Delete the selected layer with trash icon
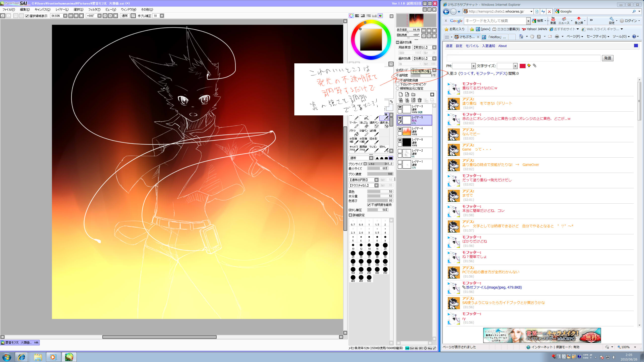The width and height of the screenshot is (644, 362). [x=420, y=100]
